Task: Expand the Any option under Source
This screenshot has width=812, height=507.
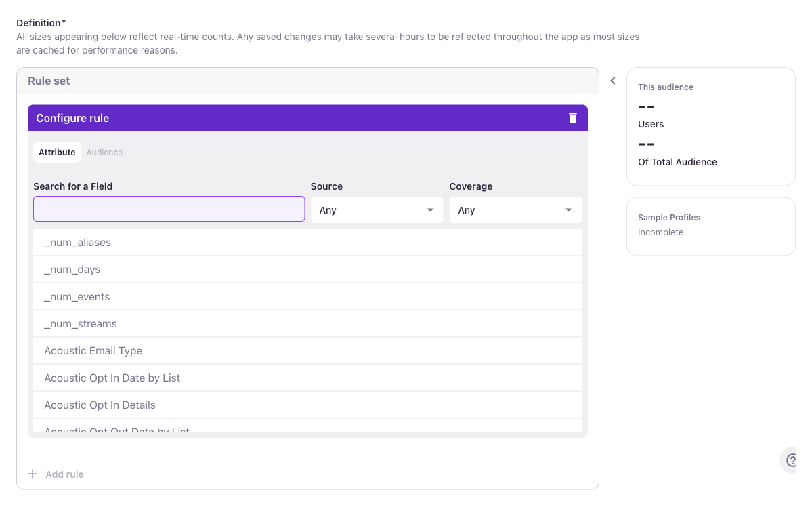Action: 377,210
